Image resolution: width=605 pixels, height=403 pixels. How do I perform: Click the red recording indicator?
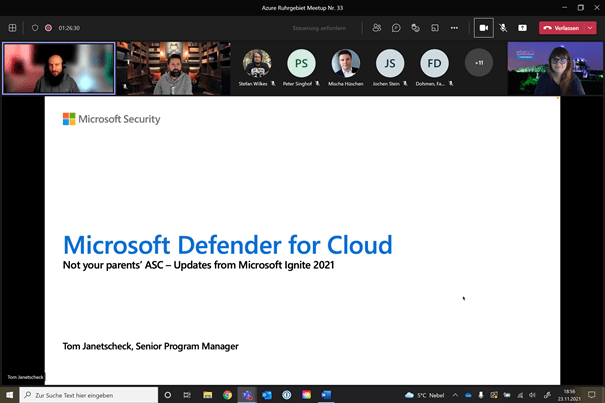point(48,28)
